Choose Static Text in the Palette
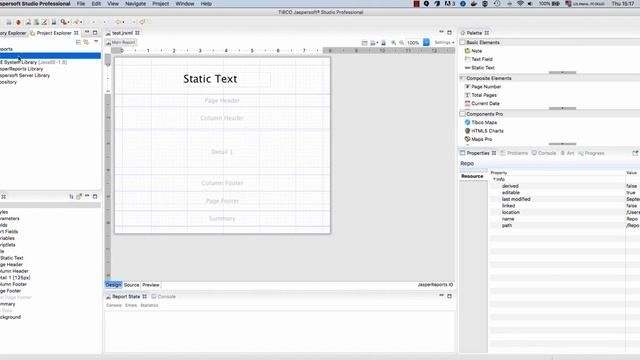The height and width of the screenshot is (360, 640). click(480, 68)
